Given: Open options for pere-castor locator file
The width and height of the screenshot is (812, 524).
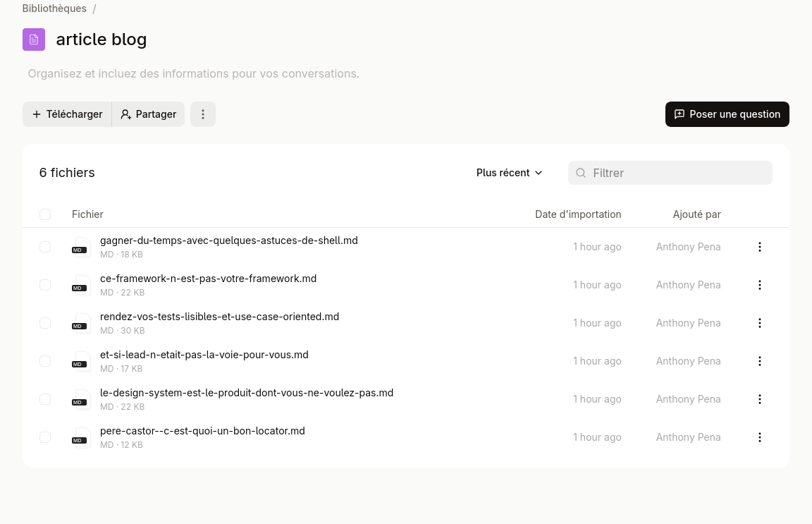Looking at the screenshot, I should coord(760,437).
